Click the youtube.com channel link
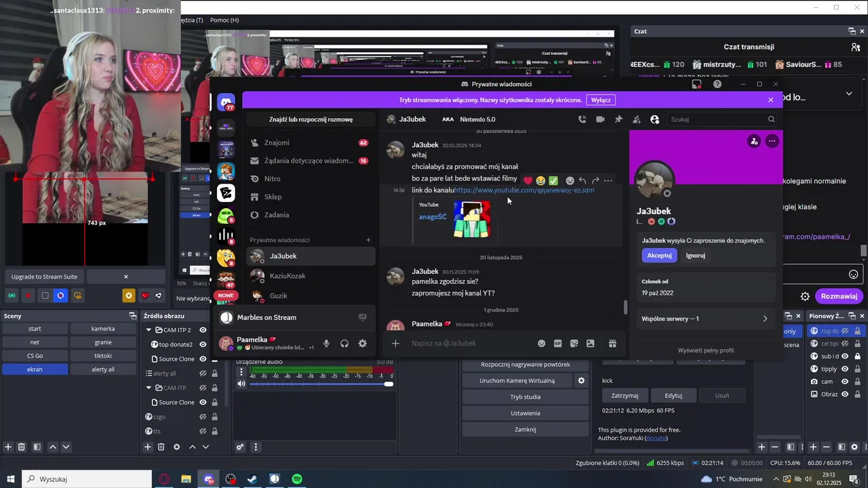Screen dimensions: 868x488 click(x=524, y=190)
